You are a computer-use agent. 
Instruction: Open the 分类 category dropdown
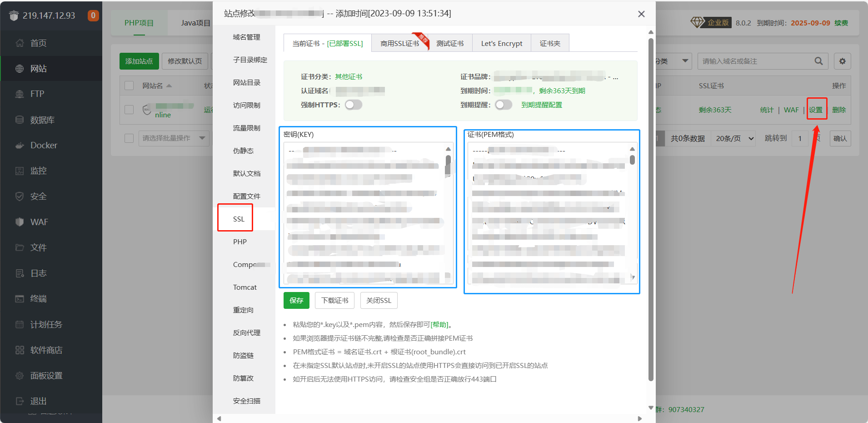click(673, 61)
